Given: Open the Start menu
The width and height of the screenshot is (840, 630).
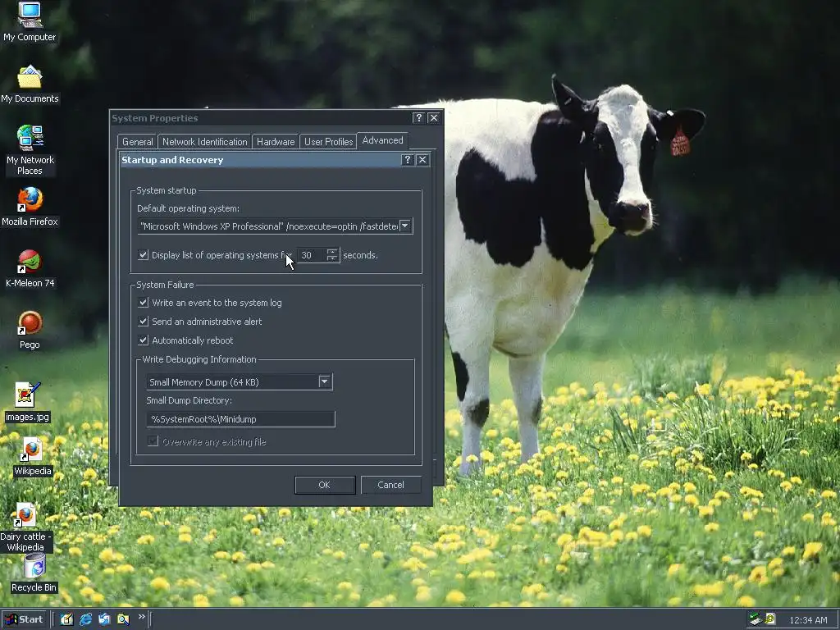Looking at the screenshot, I should point(24,619).
